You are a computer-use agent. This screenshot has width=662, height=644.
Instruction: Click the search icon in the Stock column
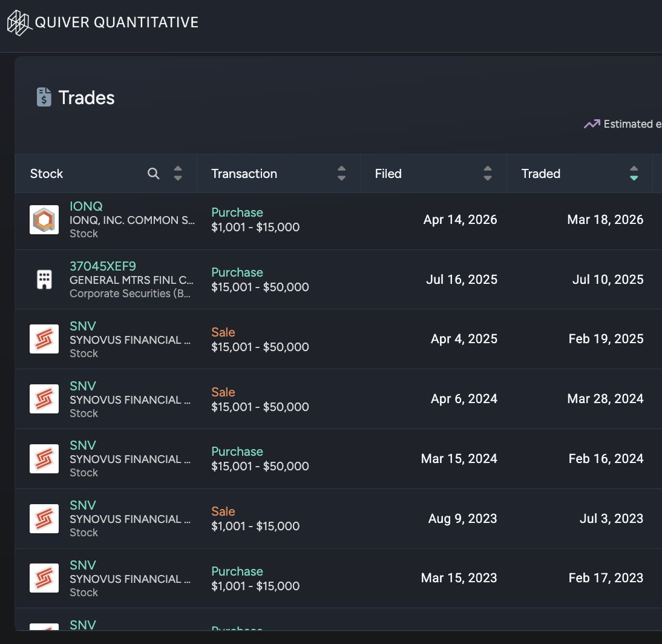point(154,174)
